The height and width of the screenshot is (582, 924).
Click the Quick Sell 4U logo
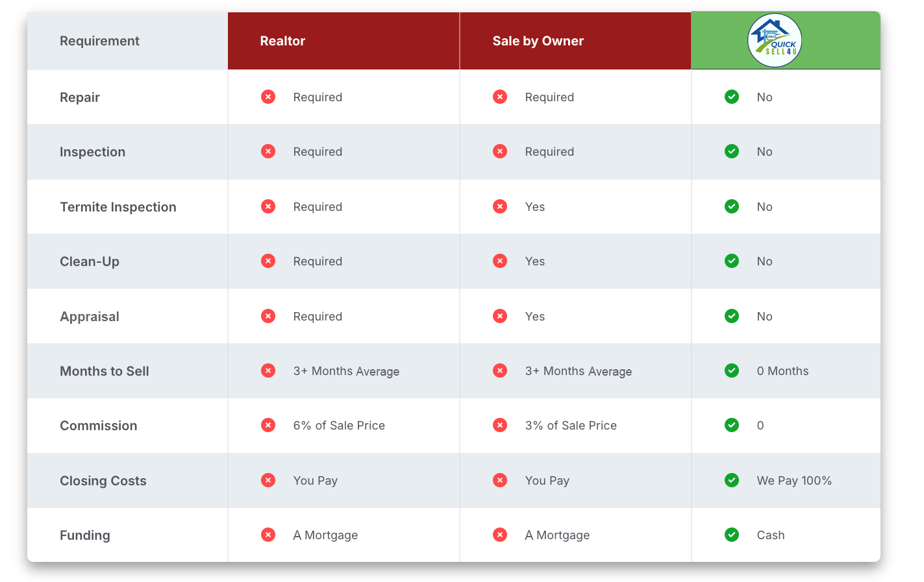775,40
